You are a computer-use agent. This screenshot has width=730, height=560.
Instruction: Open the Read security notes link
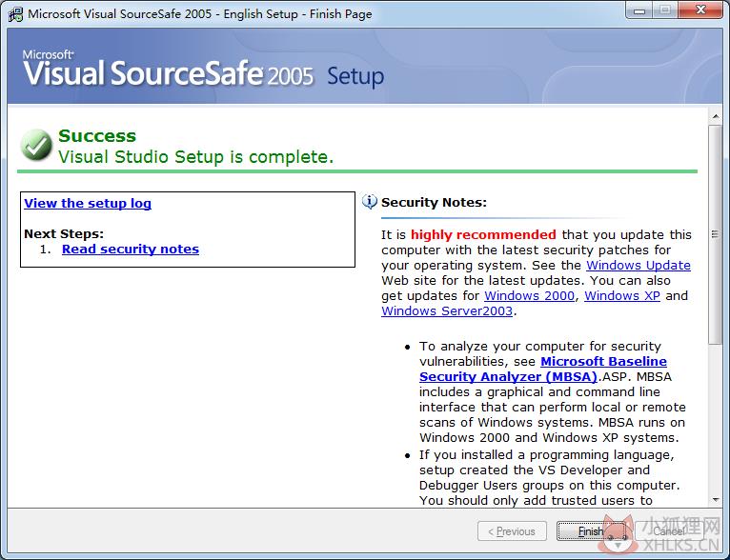pyautogui.click(x=131, y=250)
